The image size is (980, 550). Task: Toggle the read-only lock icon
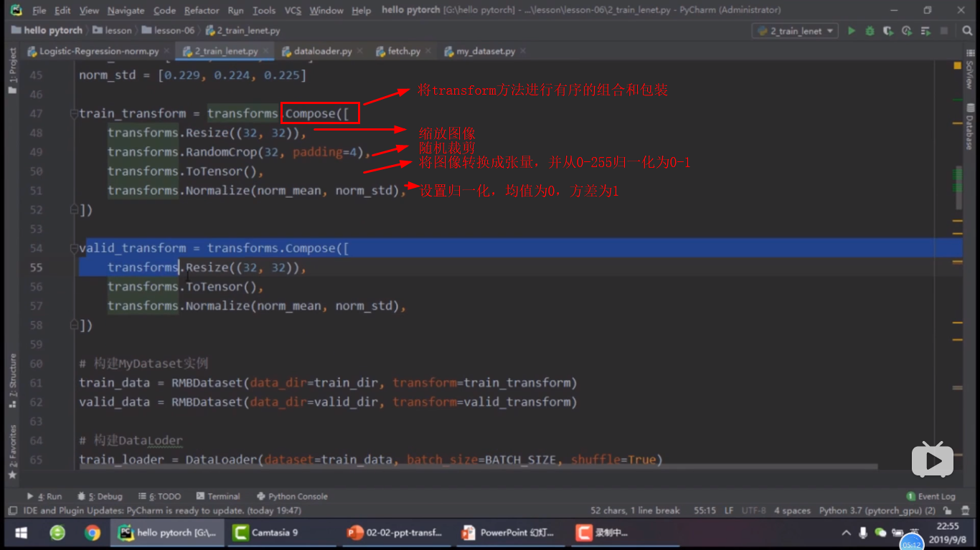[948, 511]
